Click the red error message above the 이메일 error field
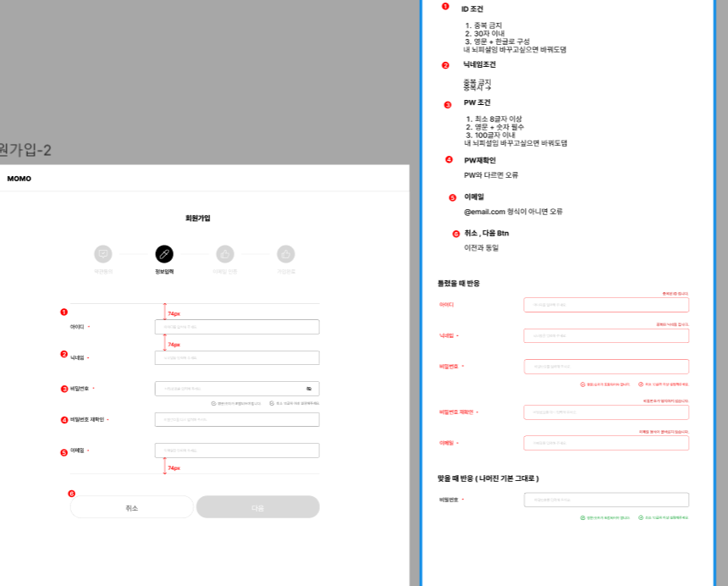Viewport: 728px width, 586px height. (664, 432)
